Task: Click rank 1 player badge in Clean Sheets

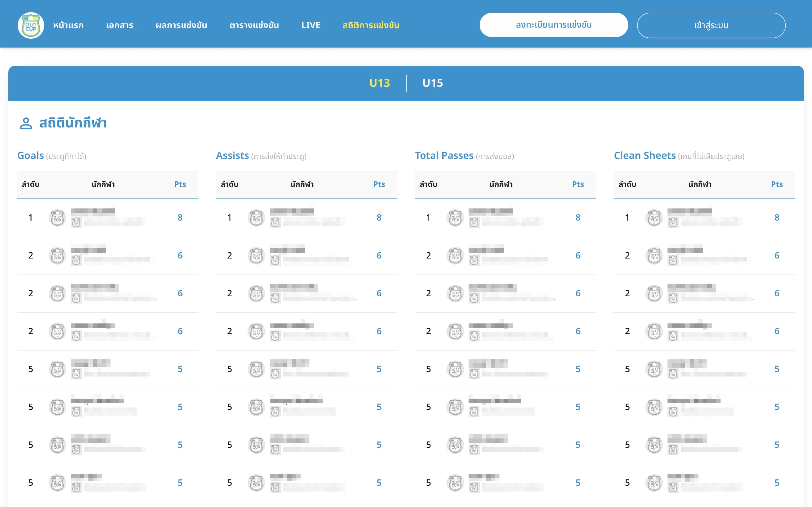Action: pos(654,218)
